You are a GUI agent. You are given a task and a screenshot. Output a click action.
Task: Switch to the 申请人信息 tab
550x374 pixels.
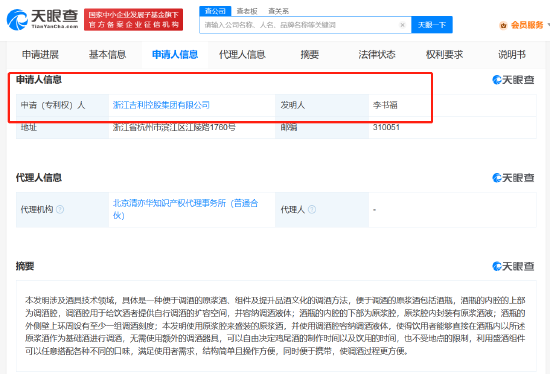[x=175, y=54]
